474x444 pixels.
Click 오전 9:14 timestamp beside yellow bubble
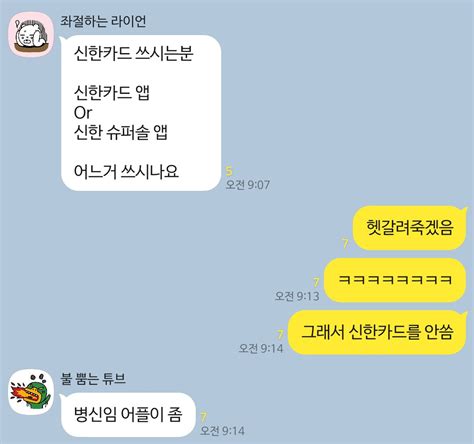click(261, 348)
